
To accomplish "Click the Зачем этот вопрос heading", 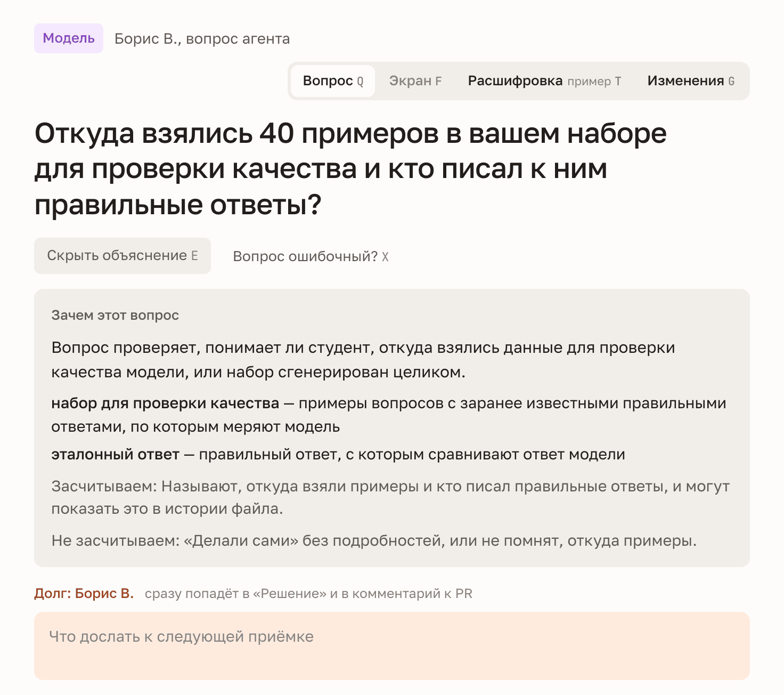I will 115,316.
